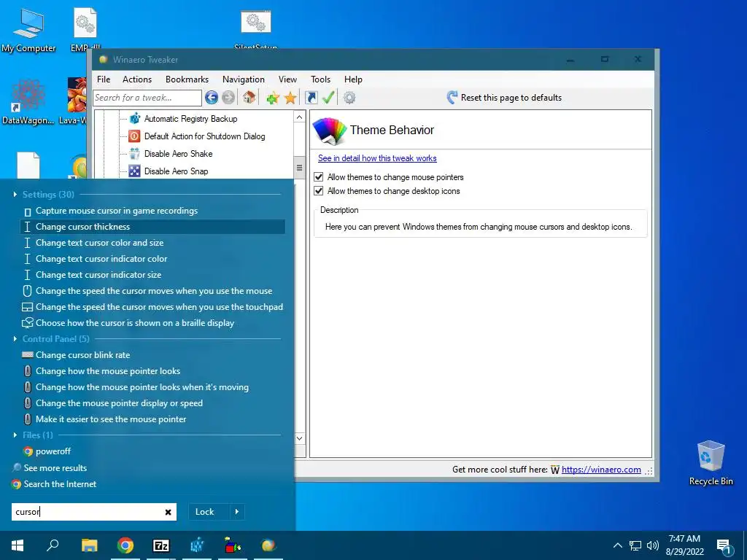
Task: Open the notification center icon
Action: [x=724, y=547]
